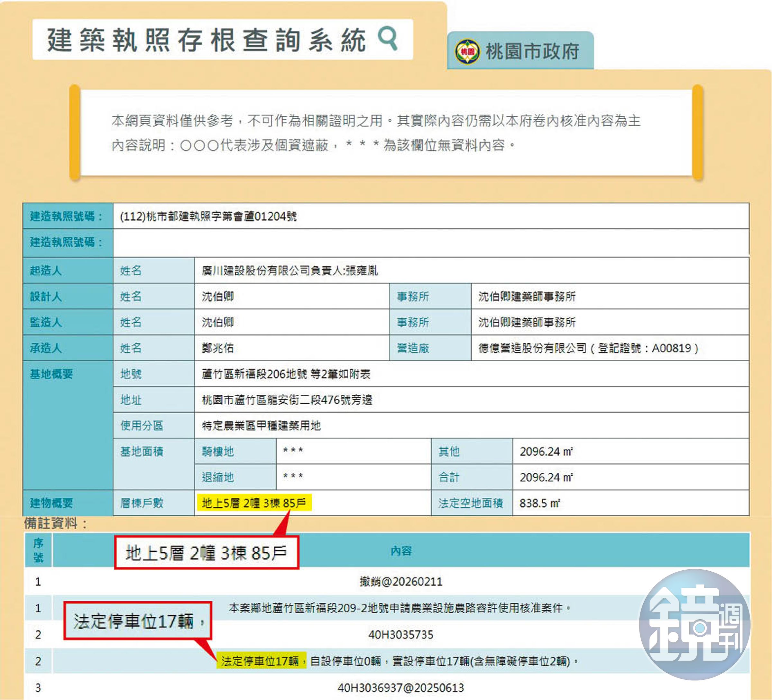Select contractor name 鄭兆佑
The image size is (772, 700).
[x=217, y=348]
